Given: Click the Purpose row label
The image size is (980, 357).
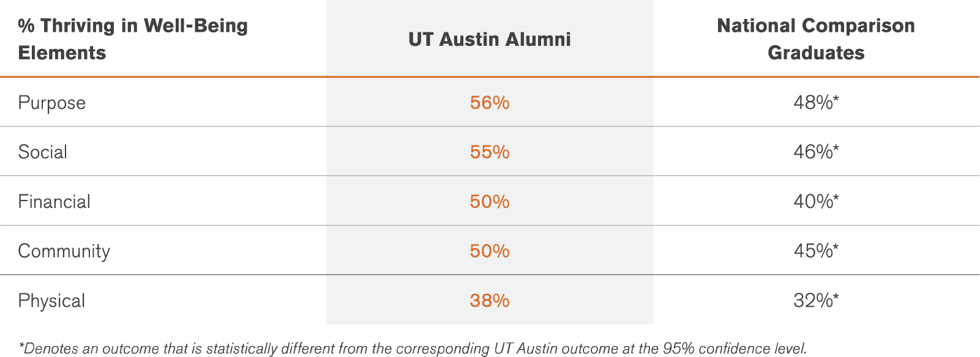Looking at the screenshot, I should 52,103.
